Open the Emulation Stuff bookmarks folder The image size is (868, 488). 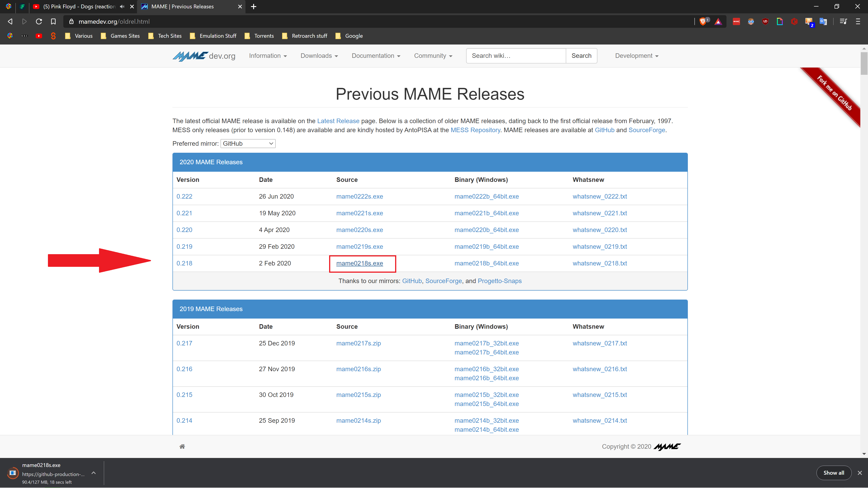(213, 36)
